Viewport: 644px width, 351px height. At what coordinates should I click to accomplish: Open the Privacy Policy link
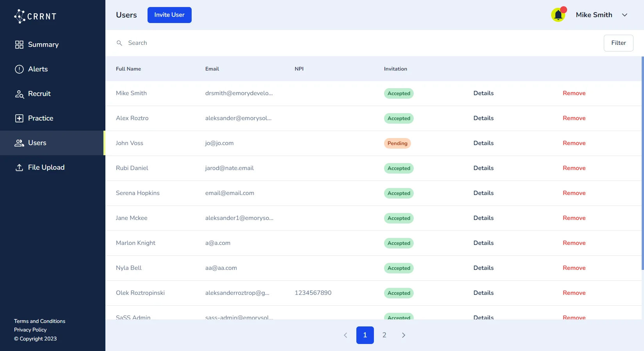pos(30,330)
